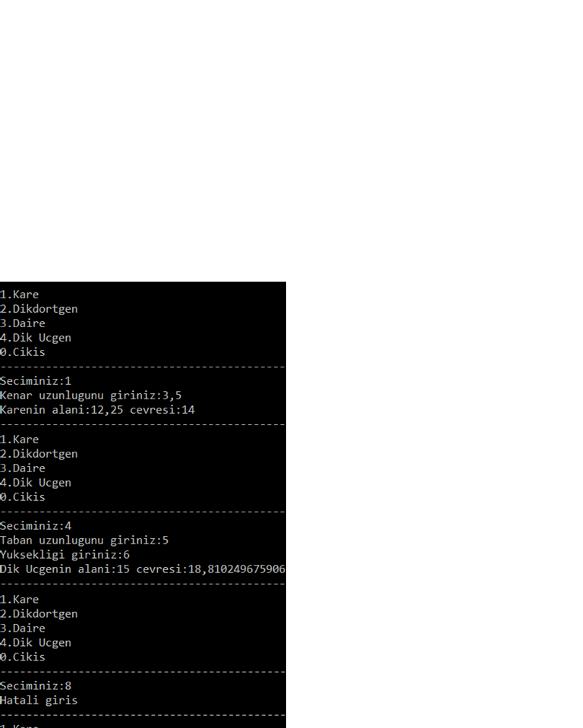Click 1.Kare line following Karenin alani result
The image size is (583, 728).
[x=20, y=440]
